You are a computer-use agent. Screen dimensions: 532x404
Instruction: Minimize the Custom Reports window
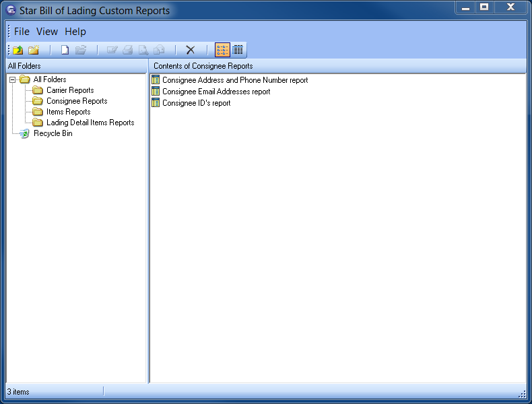coord(465,7)
